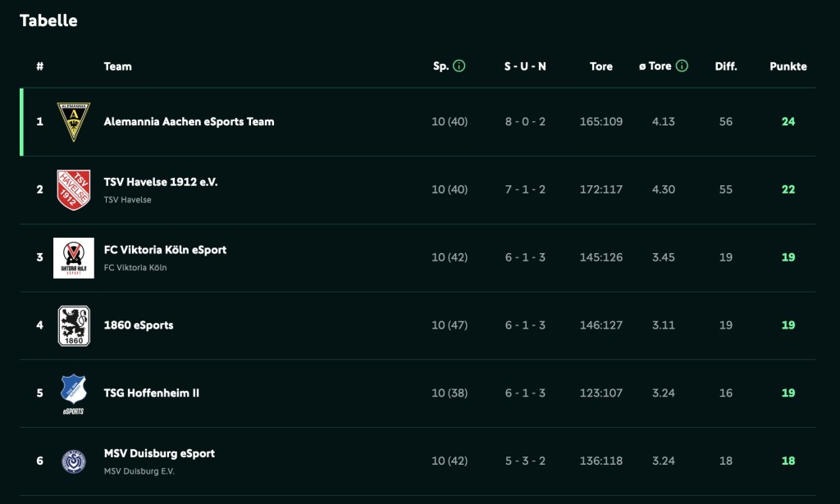This screenshot has height=504, width=840.
Task: Click the Team column header
Action: (x=117, y=66)
